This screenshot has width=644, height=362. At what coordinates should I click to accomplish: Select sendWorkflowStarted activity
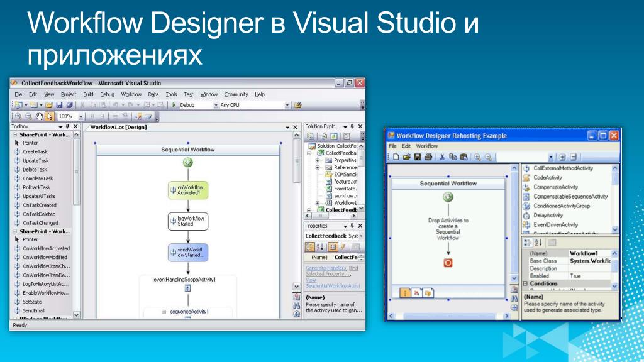click(187, 253)
